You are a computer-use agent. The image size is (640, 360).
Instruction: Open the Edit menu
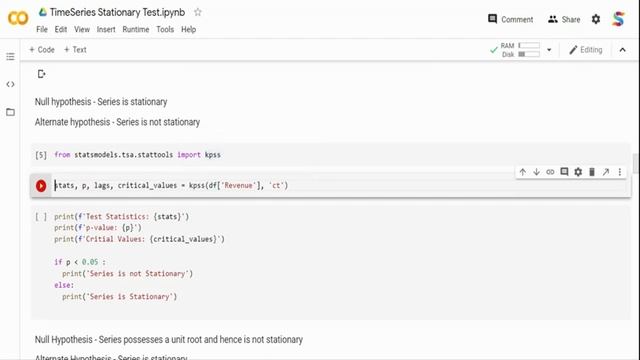tap(61, 29)
